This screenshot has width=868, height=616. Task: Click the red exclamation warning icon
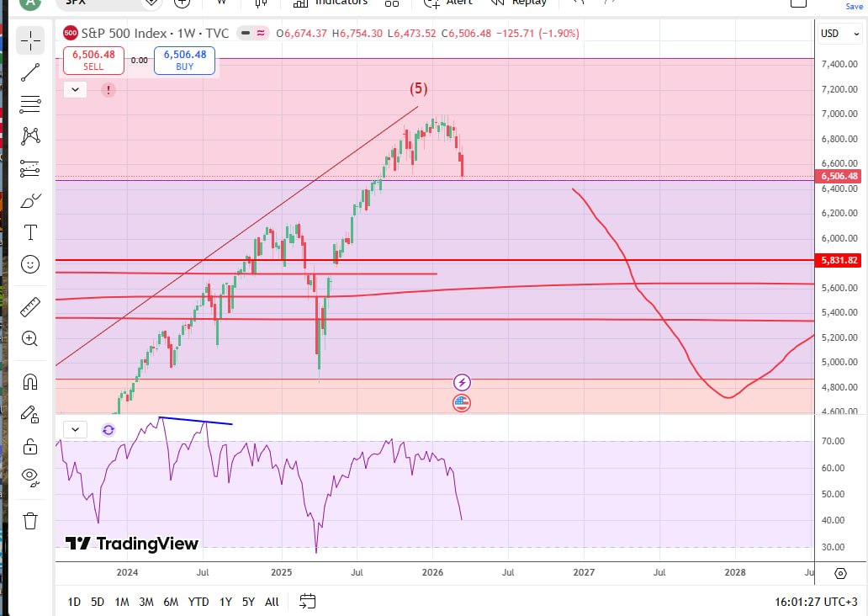pos(108,89)
